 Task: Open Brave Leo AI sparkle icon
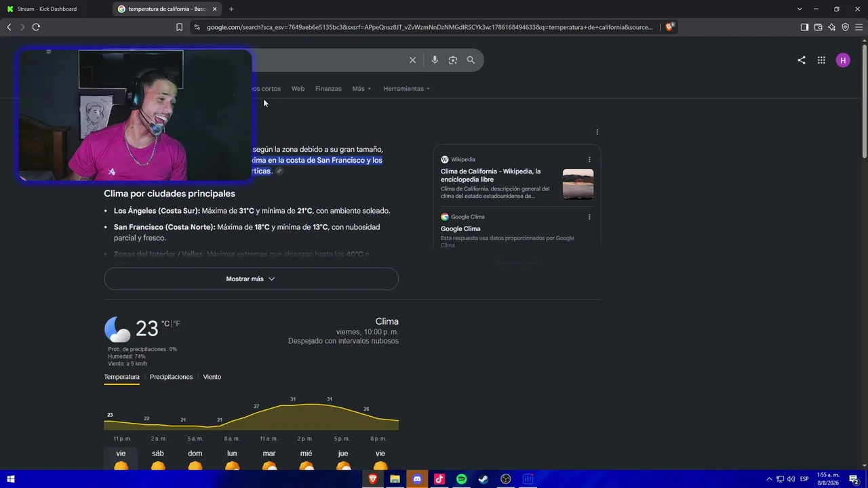click(x=832, y=27)
